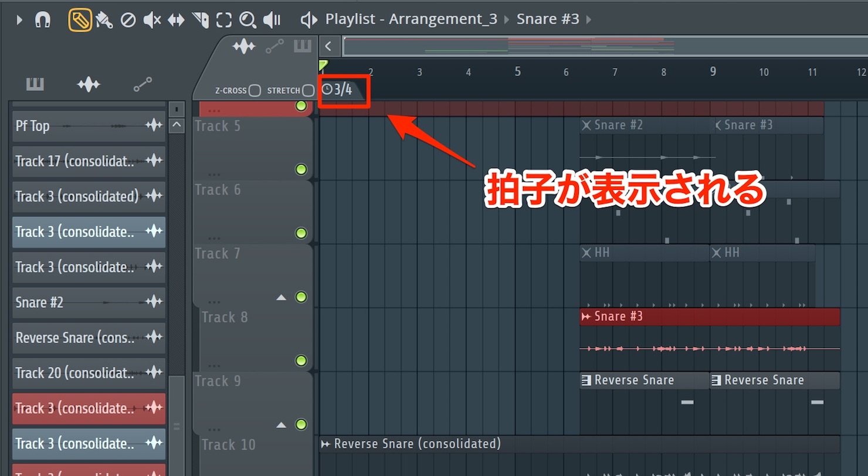868x476 pixels.
Task: Toggle mute LED on Track 6
Action: click(301, 233)
